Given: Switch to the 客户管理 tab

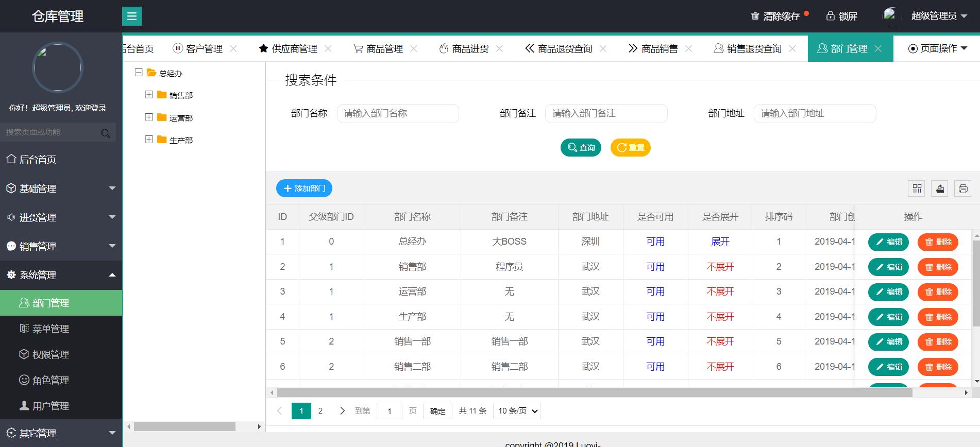Looking at the screenshot, I should pyautogui.click(x=198, y=48).
